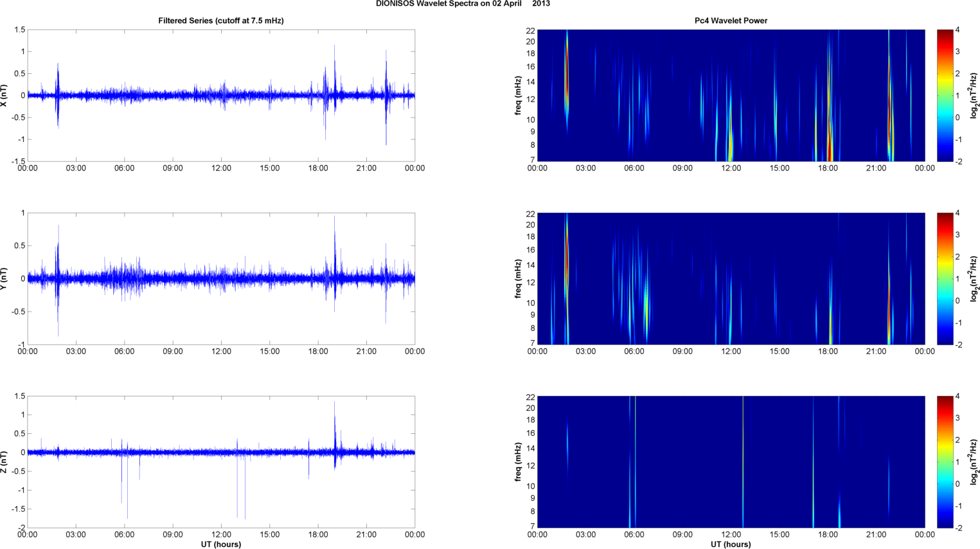This screenshot has height=549, width=980.
Task: Click the "10" frequency tick on the bottom spectrum
Action: tap(531, 486)
